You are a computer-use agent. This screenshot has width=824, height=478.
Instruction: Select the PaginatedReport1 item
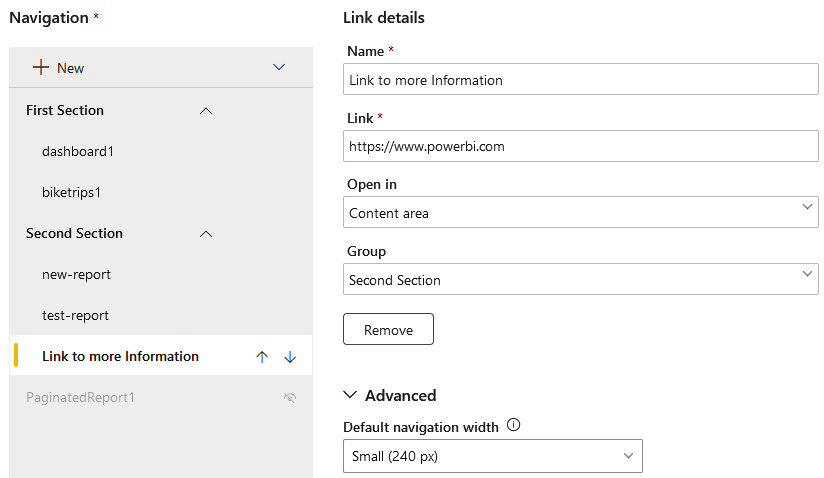coord(80,398)
